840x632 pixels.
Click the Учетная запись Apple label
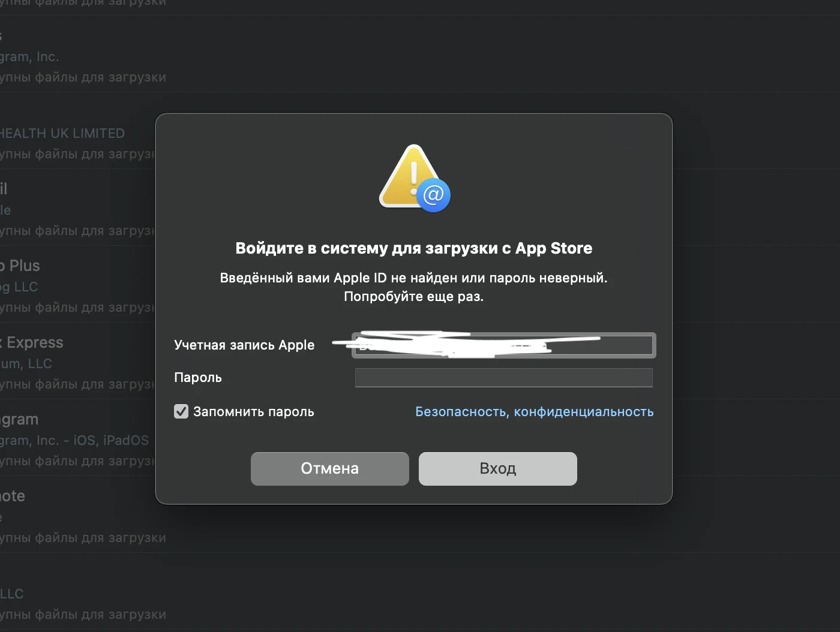244,345
